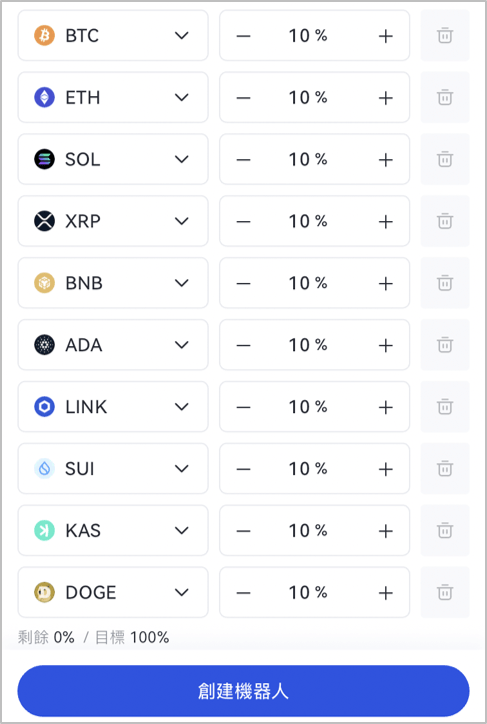Expand the DOGE coin selector chevron
Screen dimensions: 487x724
tap(182, 592)
